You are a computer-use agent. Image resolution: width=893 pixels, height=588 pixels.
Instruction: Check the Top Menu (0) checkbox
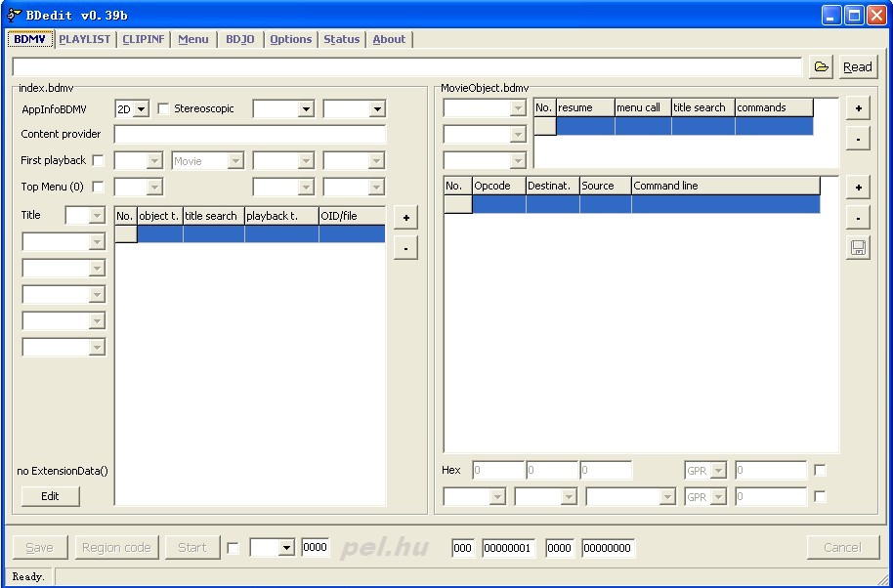coord(98,188)
